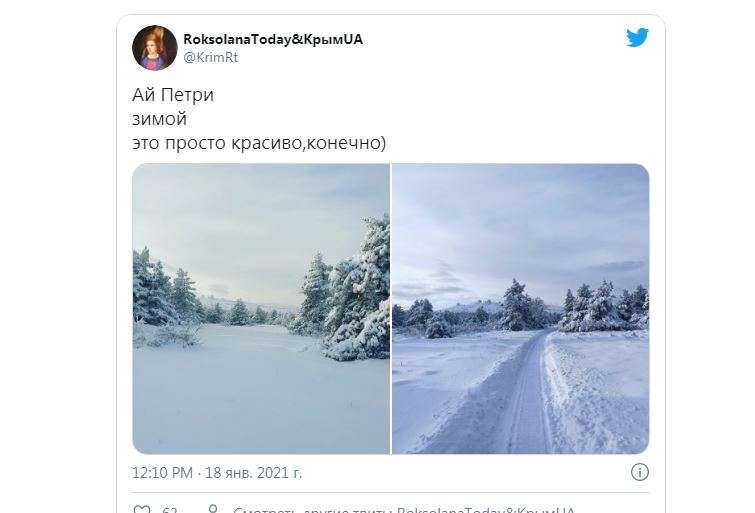Click the 18 янв. 2021 date text

pyautogui.click(x=253, y=473)
